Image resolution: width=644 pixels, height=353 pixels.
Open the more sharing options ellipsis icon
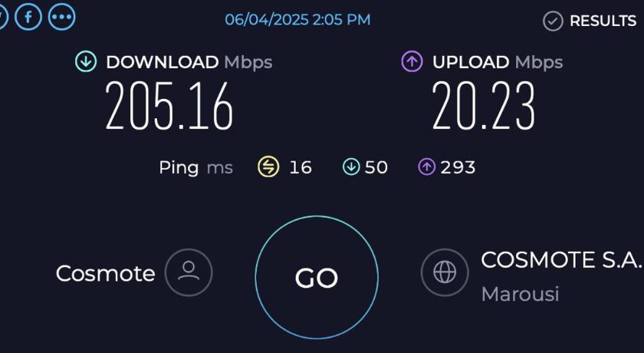[62, 17]
